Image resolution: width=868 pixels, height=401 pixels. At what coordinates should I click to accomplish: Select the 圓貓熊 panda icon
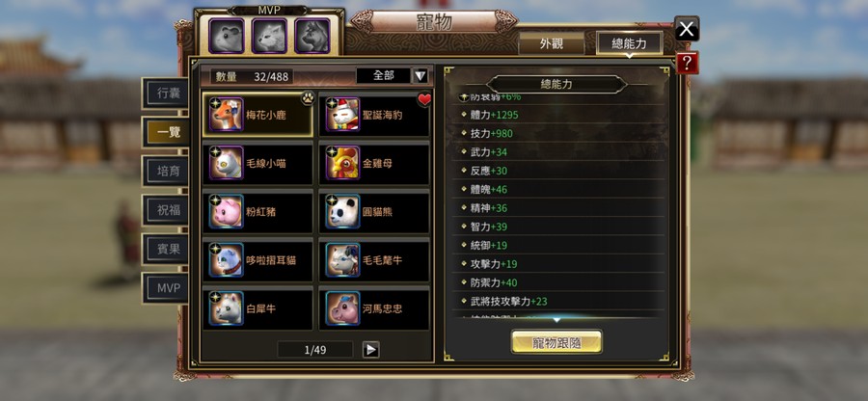(342, 211)
